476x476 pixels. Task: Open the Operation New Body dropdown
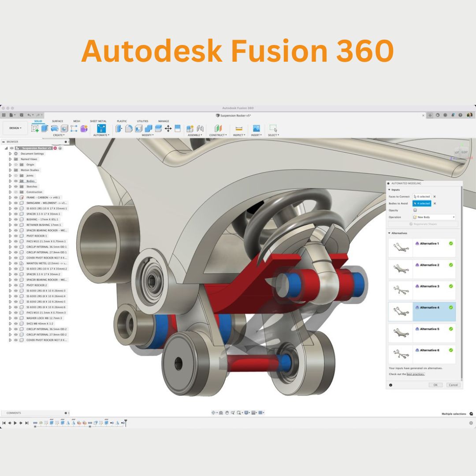434,217
